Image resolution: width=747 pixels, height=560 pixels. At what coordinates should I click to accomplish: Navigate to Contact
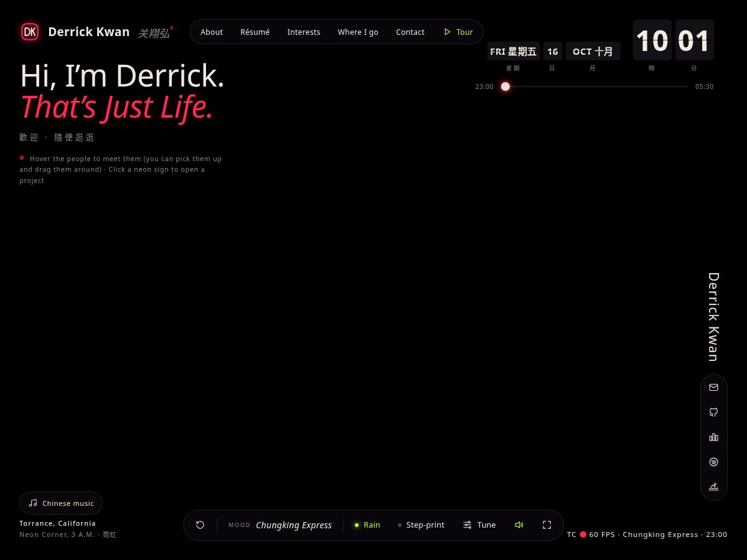point(410,32)
